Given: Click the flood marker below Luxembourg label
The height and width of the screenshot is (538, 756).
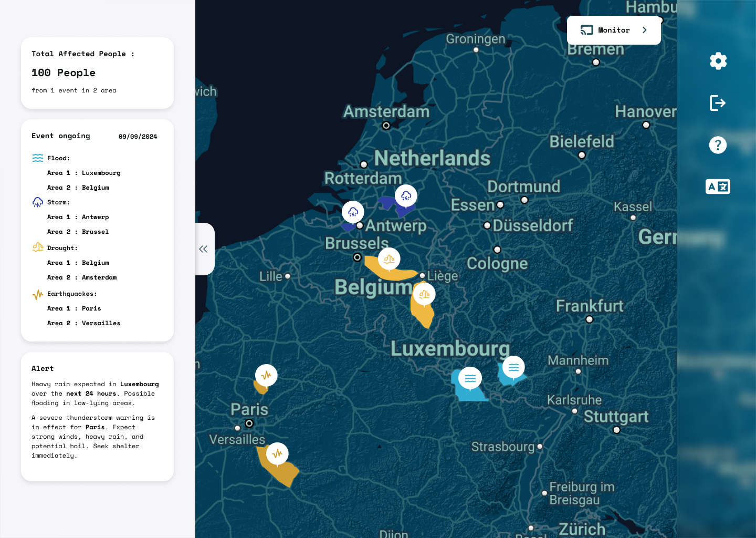Looking at the screenshot, I should (x=470, y=378).
